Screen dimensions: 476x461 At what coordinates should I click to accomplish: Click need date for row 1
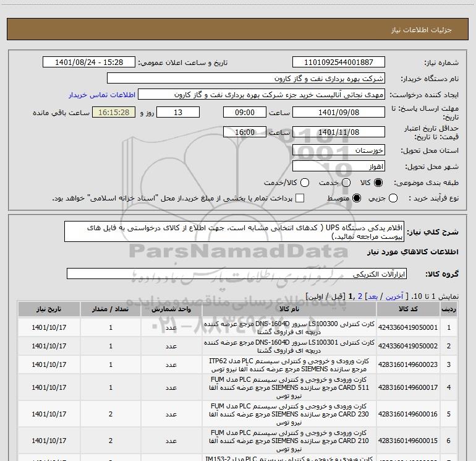[49, 327]
